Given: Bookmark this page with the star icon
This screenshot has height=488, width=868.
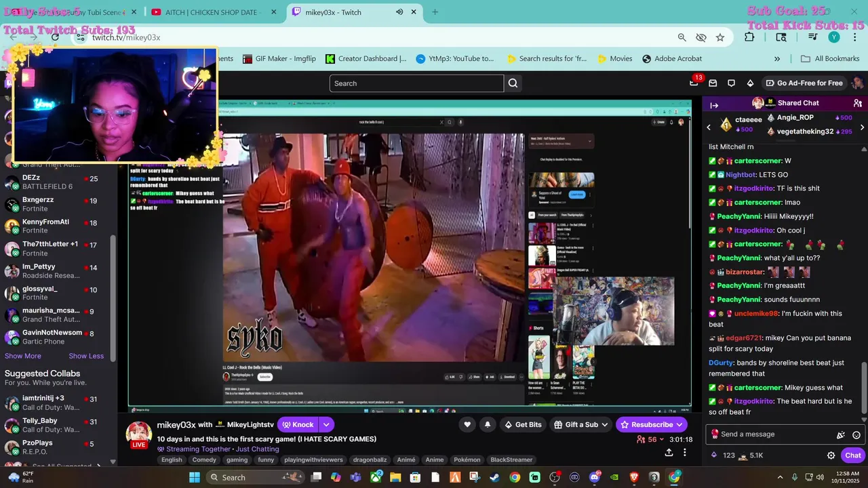Looking at the screenshot, I should (x=720, y=37).
